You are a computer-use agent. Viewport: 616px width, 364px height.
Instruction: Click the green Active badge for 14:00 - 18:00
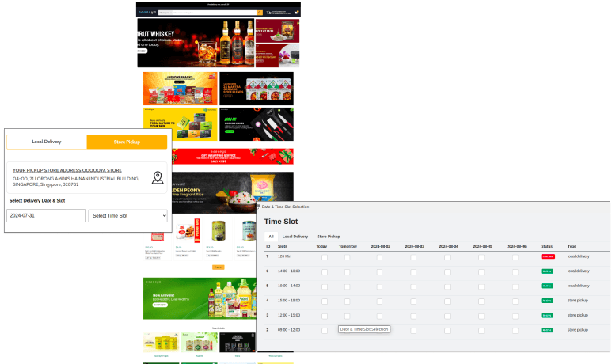click(x=547, y=271)
